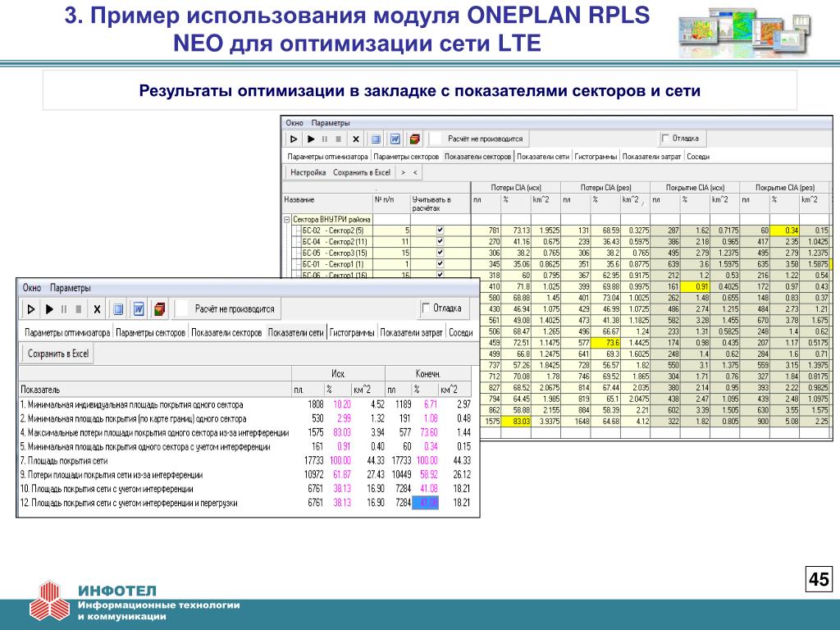The height and width of the screenshot is (630, 840).
Task: Open the Параметры menu in the back window
Action: [x=331, y=123]
